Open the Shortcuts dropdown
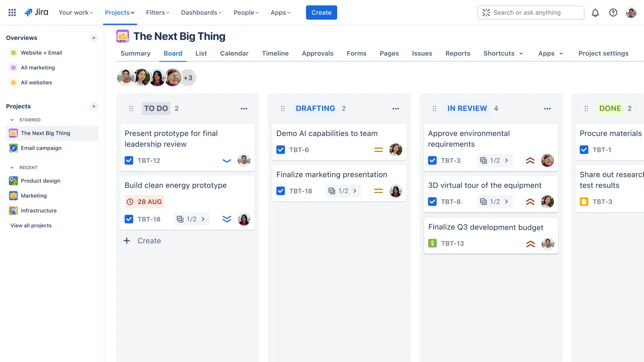Image resolution: width=644 pixels, height=362 pixels. tap(503, 53)
